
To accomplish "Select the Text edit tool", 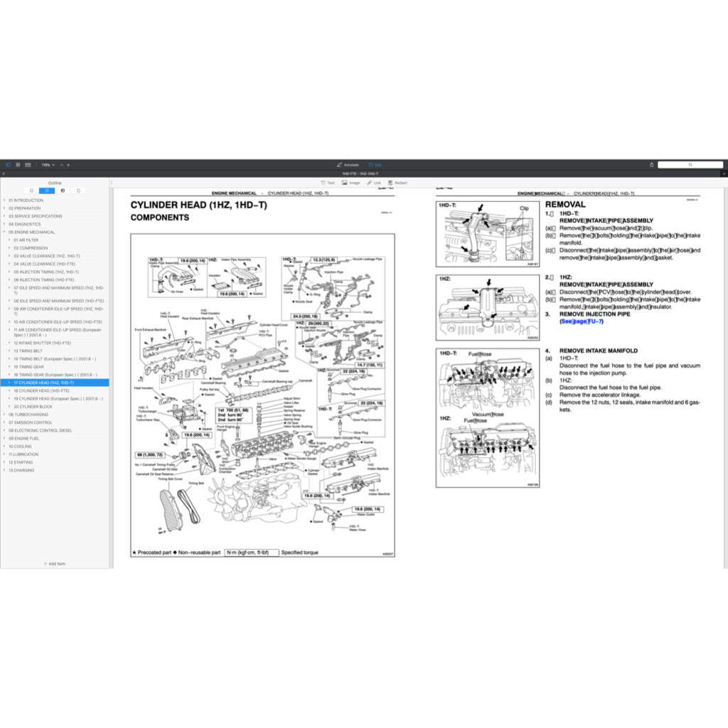I will 328,183.
